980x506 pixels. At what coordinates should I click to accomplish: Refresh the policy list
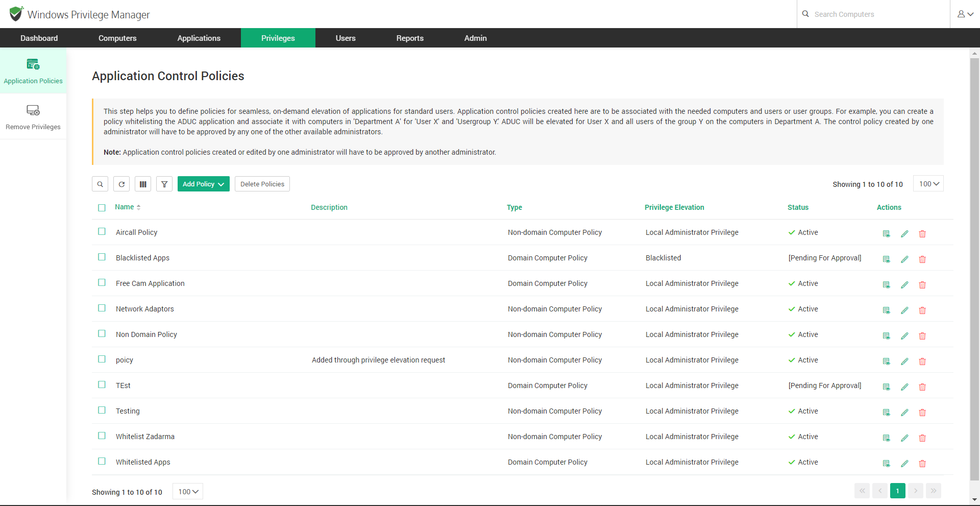coord(121,184)
